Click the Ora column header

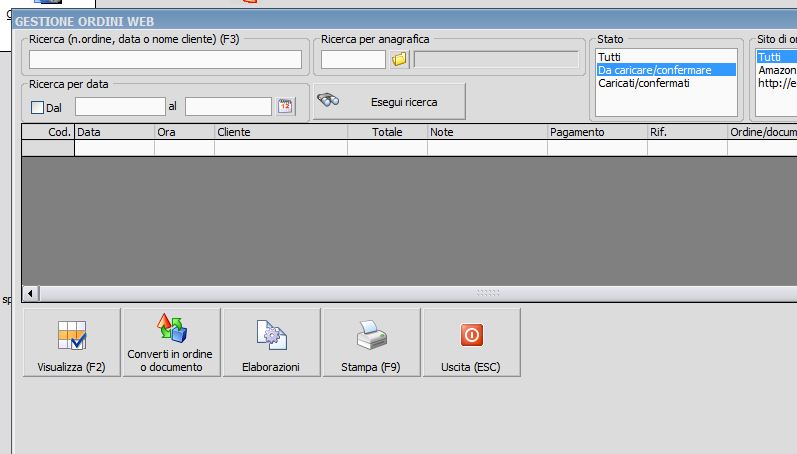click(185, 132)
